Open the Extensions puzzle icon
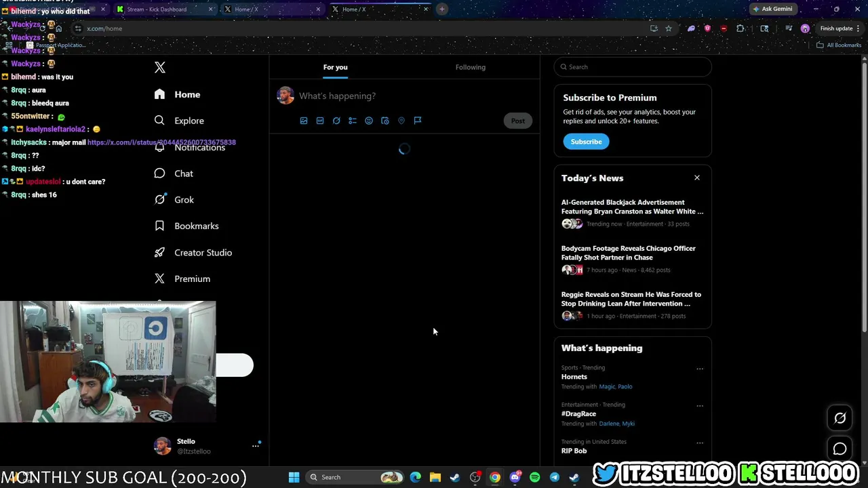This screenshot has height=488, width=868. [741, 28]
